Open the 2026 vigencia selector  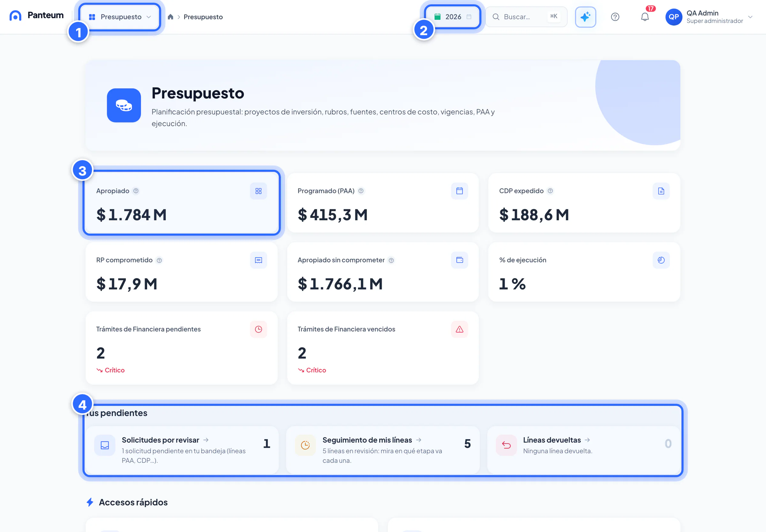click(x=453, y=17)
